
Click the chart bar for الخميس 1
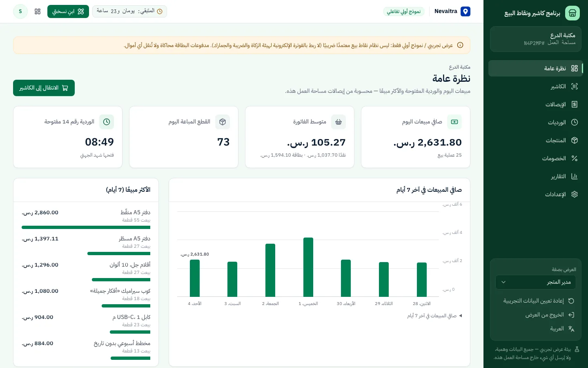pos(308,267)
